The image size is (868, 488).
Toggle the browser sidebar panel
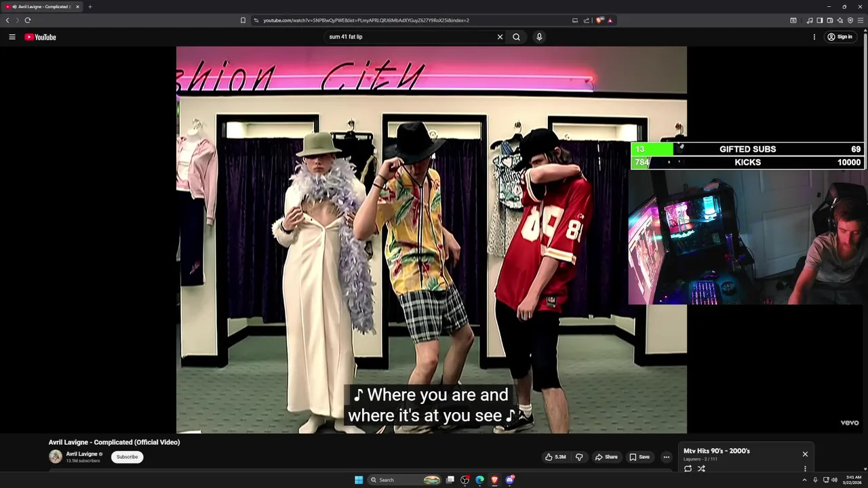point(819,20)
